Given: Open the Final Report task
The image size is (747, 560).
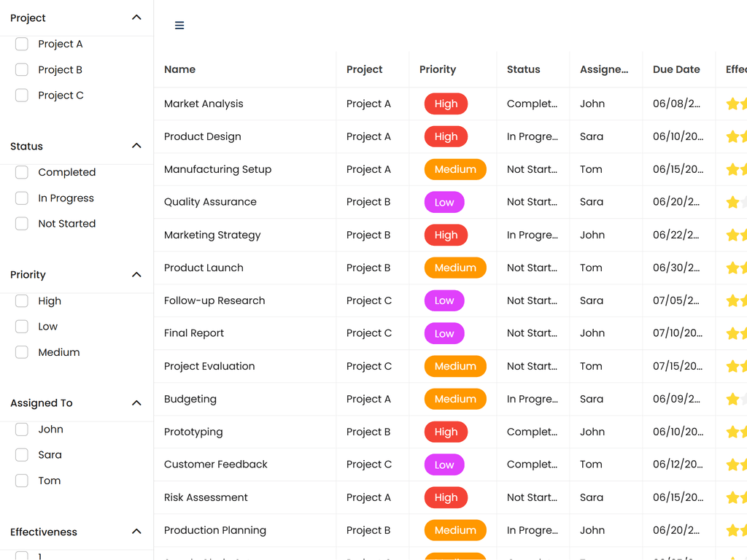Looking at the screenshot, I should 194,333.
